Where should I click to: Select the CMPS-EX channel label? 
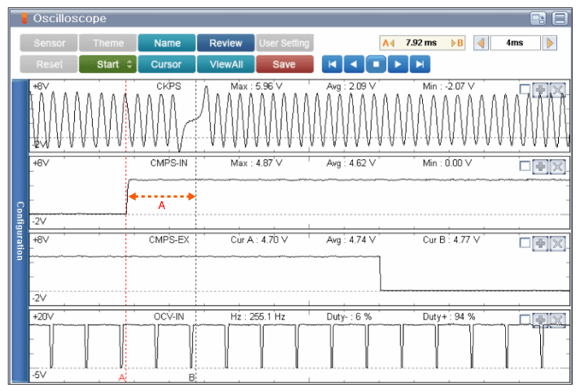coord(169,240)
